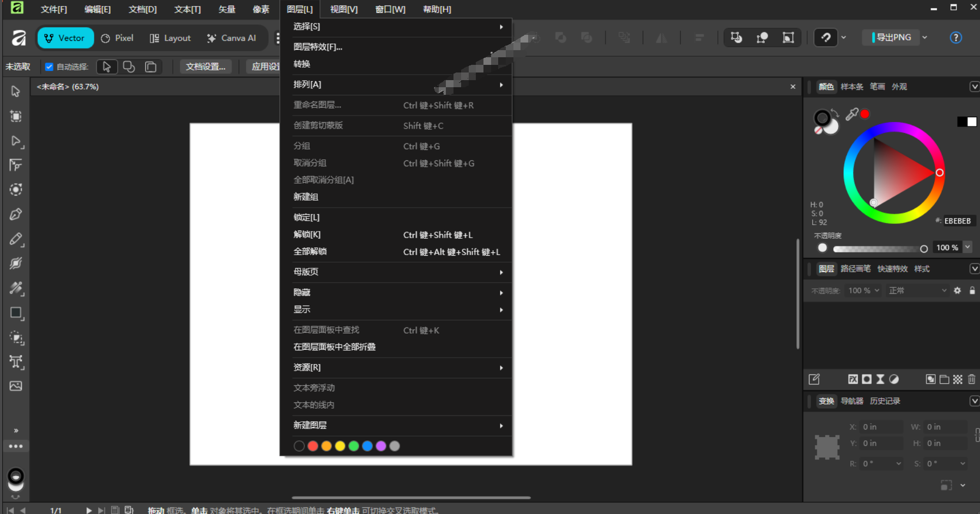This screenshot has width=980, height=514.
Task: Click the pixel layer checkerboard icon
Action: click(x=958, y=379)
